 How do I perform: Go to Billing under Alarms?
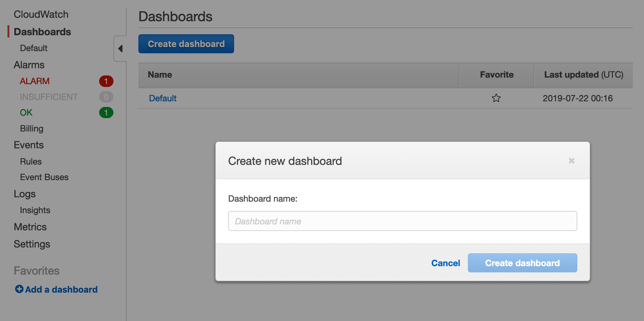31,128
